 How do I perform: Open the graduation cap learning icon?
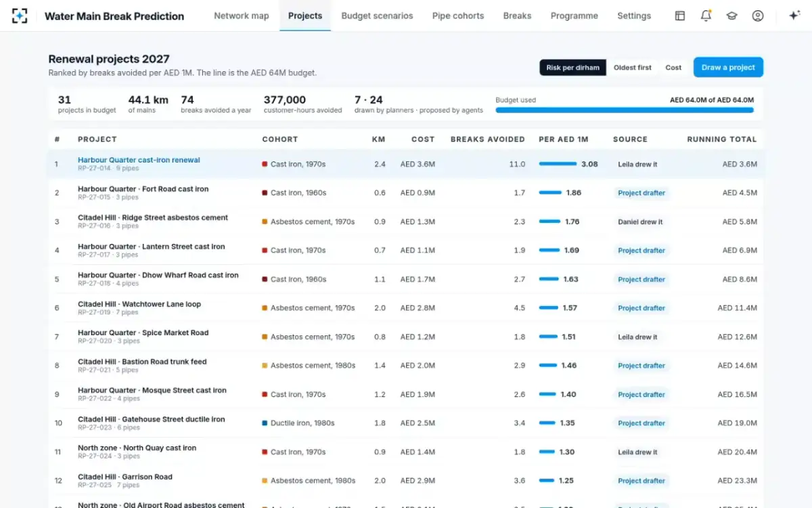coord(731,16)
